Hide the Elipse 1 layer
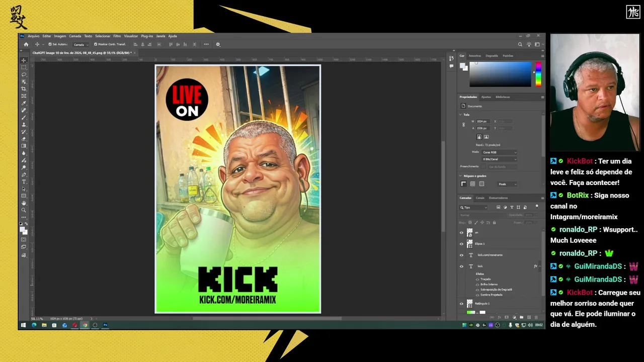 (x=461, y=244)
